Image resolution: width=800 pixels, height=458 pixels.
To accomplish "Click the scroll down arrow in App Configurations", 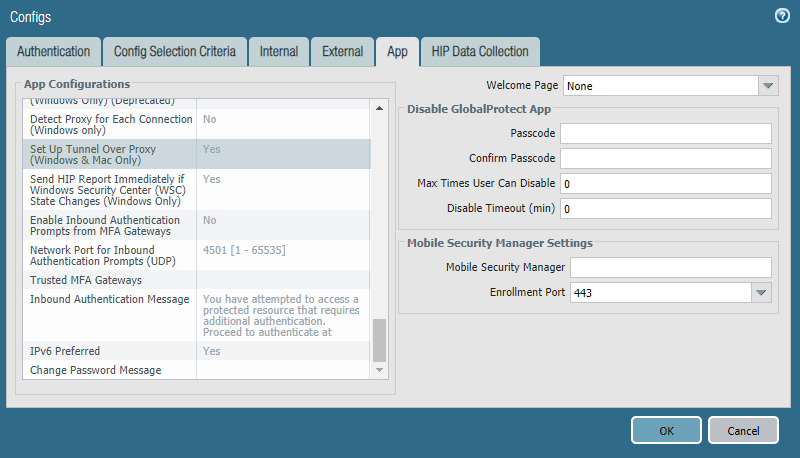I will [x=379, y=370].
